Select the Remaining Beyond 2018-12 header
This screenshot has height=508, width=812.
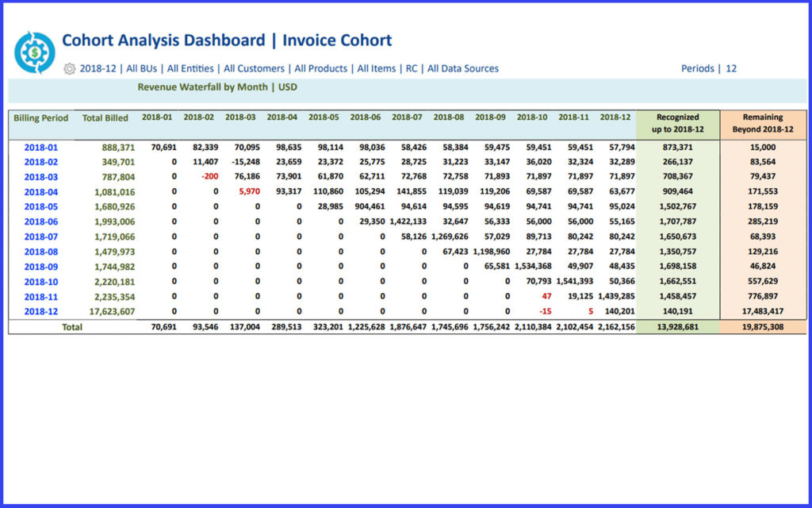click(x=763, y=123)
